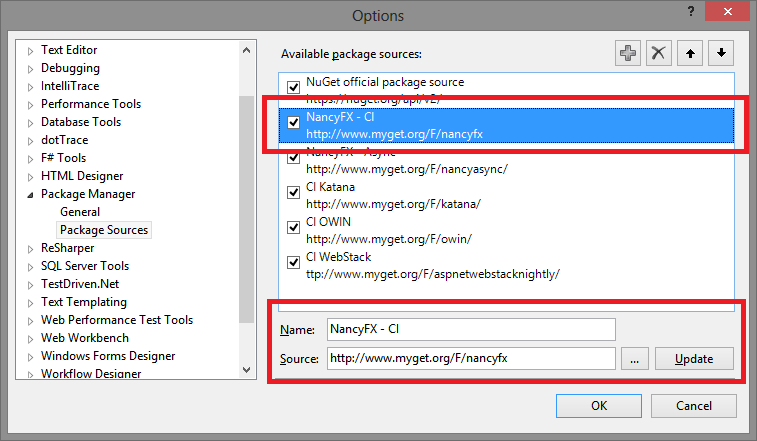The width and height of the screenshot is (757, 441).
Task: Add a new package source with plus icon
Action: pos(628,53)
